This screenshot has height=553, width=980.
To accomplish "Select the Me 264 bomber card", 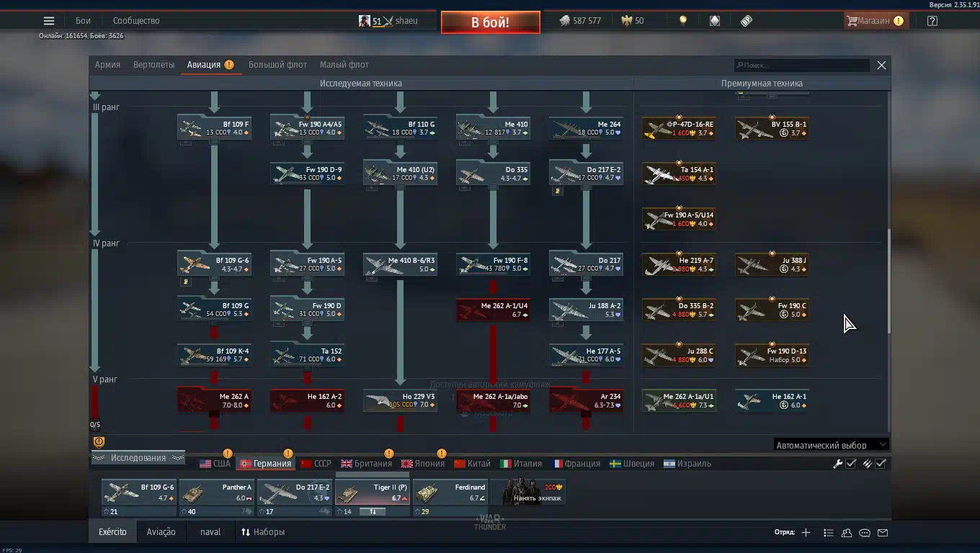I will click(x=587, y=128).
